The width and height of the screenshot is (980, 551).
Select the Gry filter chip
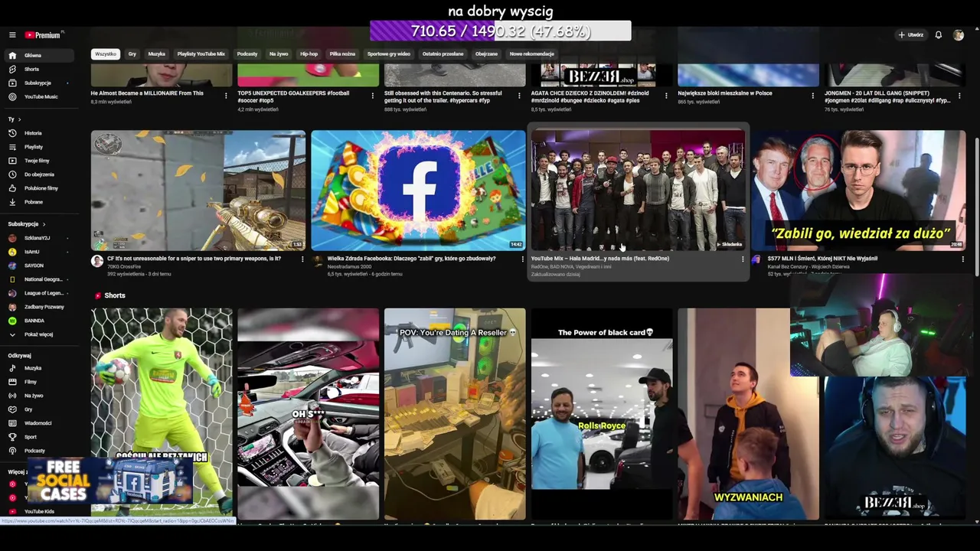(132, 54)
